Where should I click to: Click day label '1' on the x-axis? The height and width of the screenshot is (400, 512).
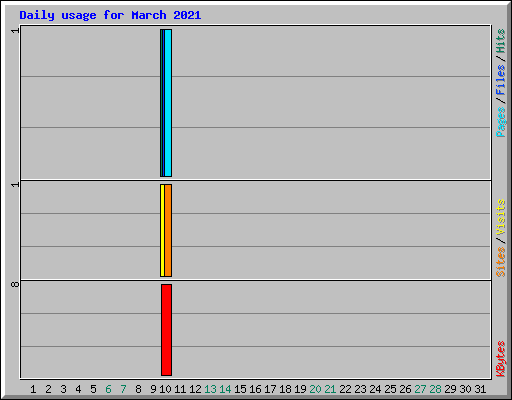click(x=33, y=389)
